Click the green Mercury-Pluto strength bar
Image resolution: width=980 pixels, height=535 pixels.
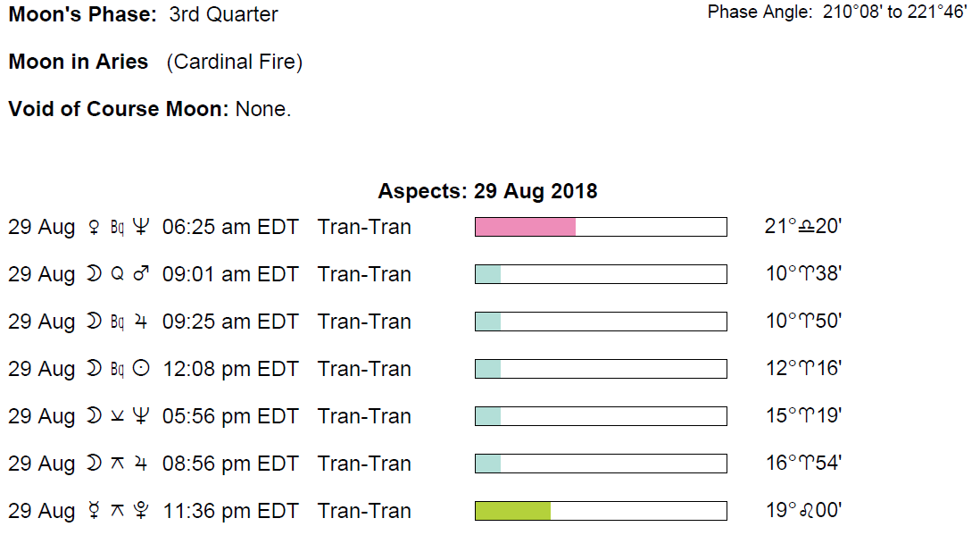tap(512, 511)
